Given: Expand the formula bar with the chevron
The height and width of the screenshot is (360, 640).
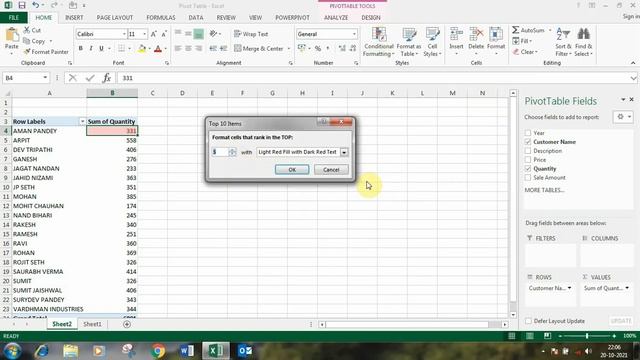Looking at the screenshot, I should pos(633,78).
